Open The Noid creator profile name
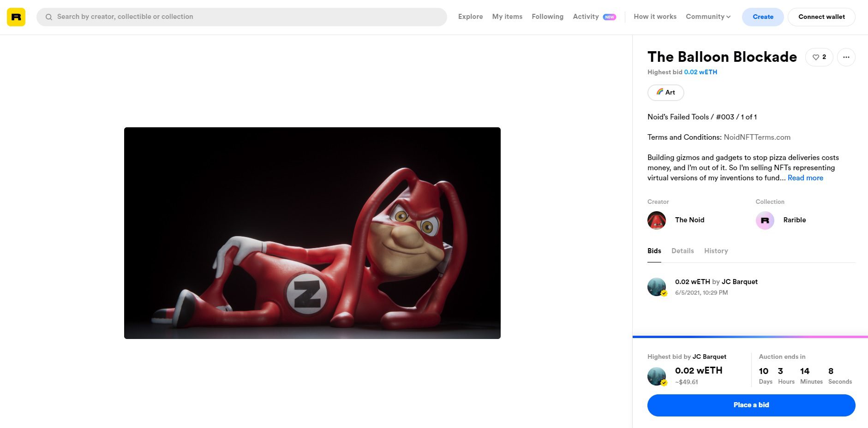 (x=689, y=220)
